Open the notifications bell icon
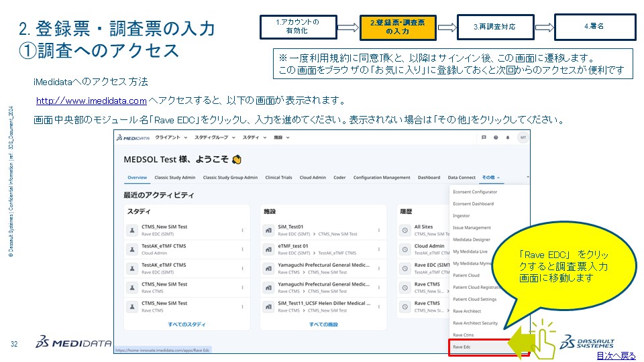The height and width of the screenshot is (362, 644). pos(508,137)
